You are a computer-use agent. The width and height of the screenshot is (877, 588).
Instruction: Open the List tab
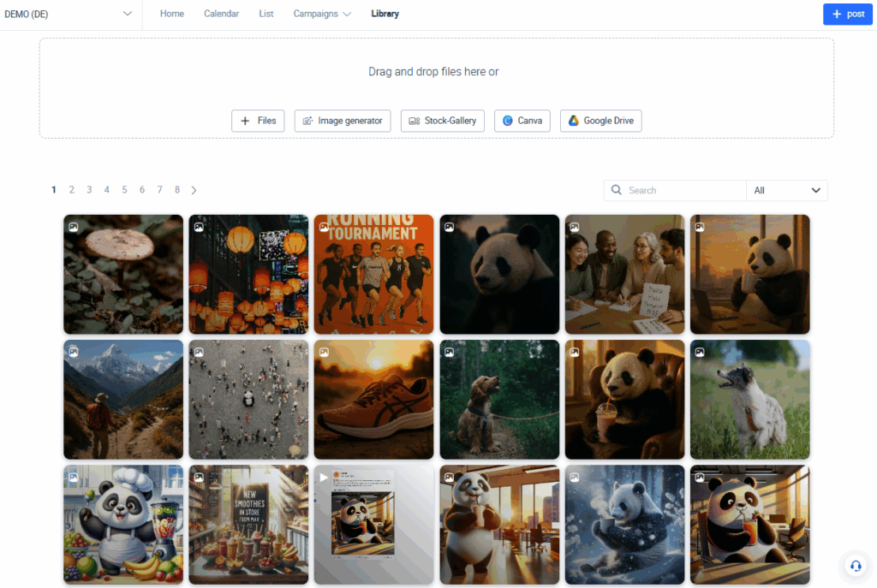266,14
